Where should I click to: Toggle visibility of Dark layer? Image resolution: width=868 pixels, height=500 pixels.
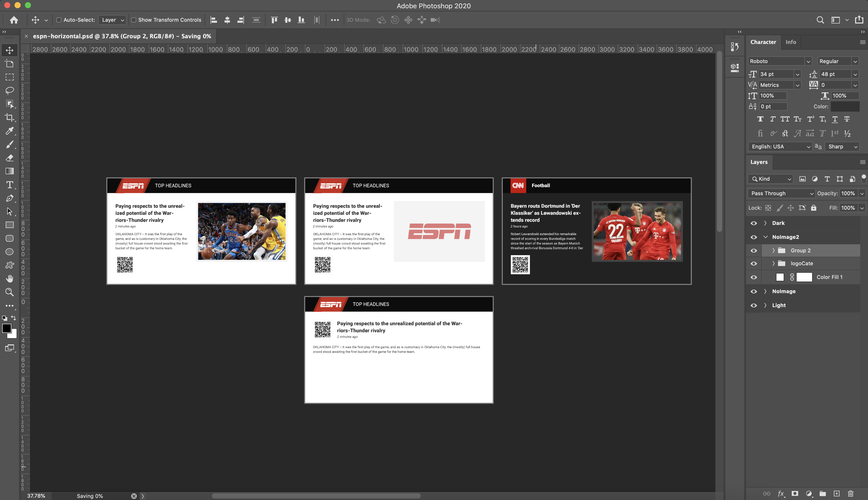pos(753,223)
